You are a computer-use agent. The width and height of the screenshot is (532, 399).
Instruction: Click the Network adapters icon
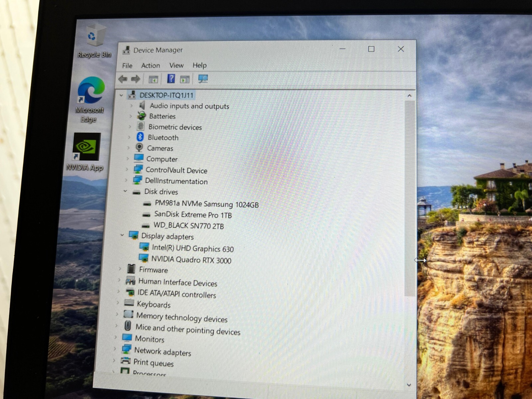(x=126, y=349)
